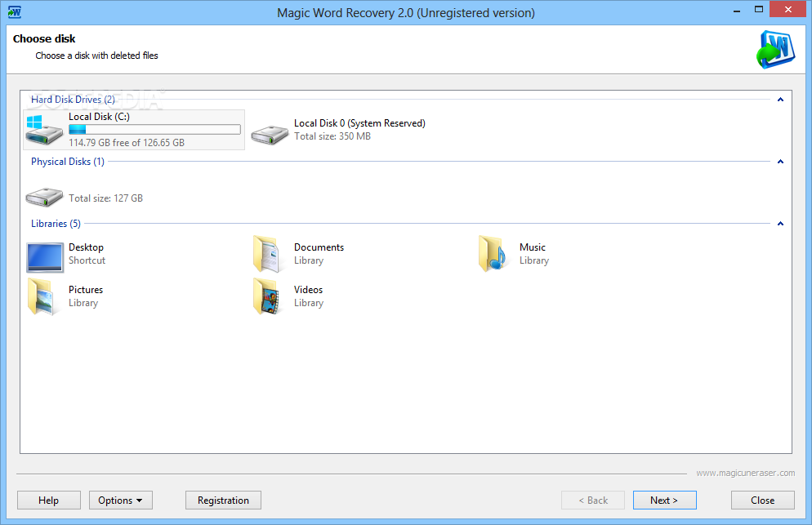Go back with the Back button
The image size is (812, 525).
[593, 501]
